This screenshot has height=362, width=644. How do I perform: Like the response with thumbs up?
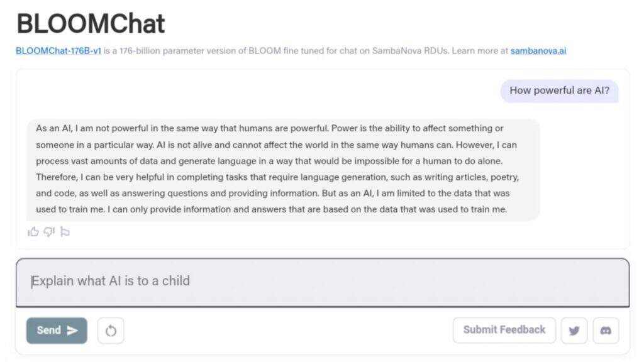pyautogui.click(x=33, y=232)
